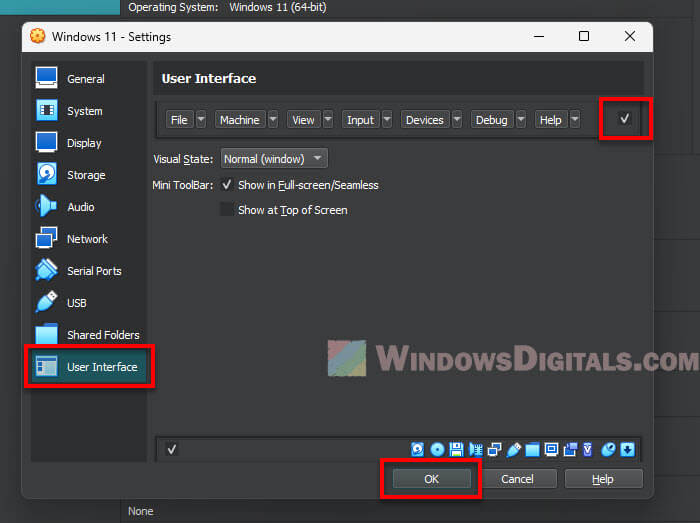Click the Cancel button
700x523 pixels.
[x=517, y=479]
